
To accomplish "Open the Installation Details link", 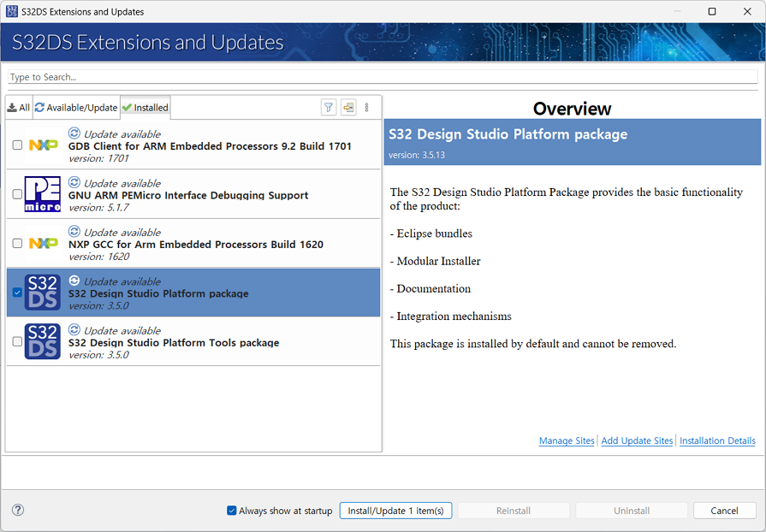I will pos(717,440).
